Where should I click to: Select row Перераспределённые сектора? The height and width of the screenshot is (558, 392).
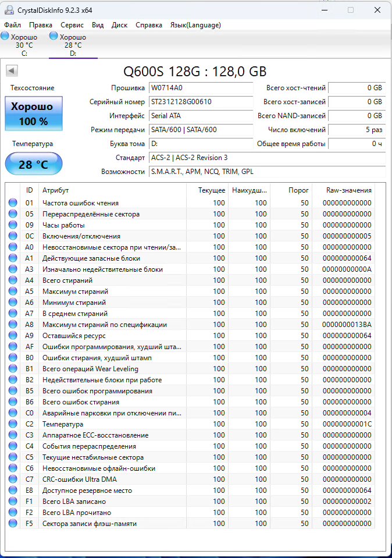190,214
